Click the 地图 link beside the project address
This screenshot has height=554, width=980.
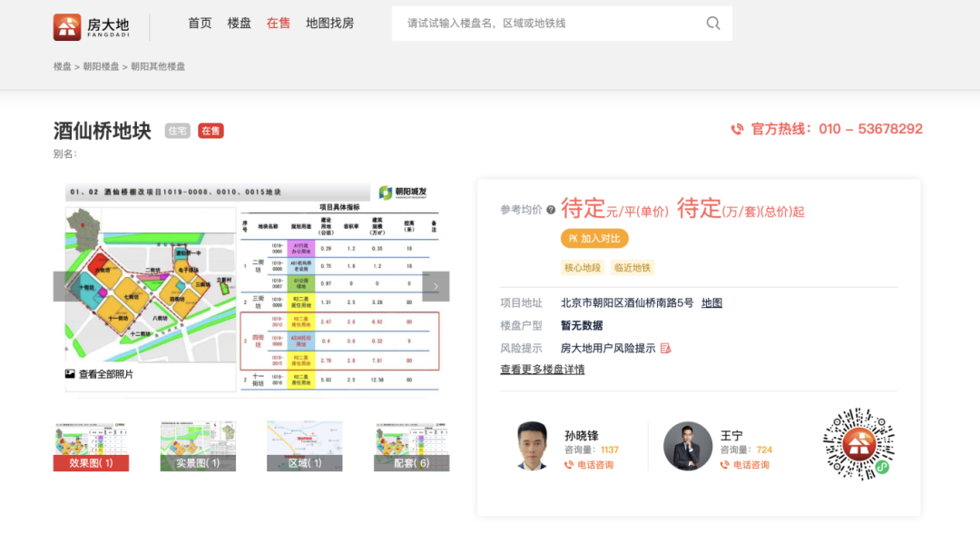711,302
